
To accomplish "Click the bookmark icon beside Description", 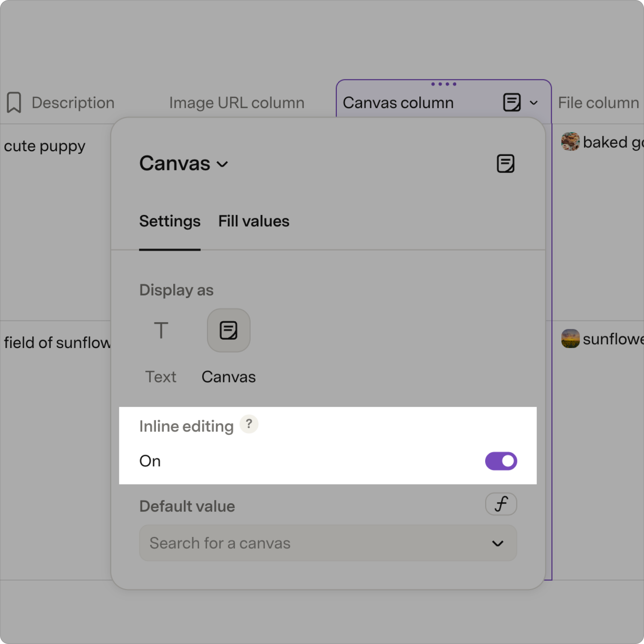I will point(14,103).
